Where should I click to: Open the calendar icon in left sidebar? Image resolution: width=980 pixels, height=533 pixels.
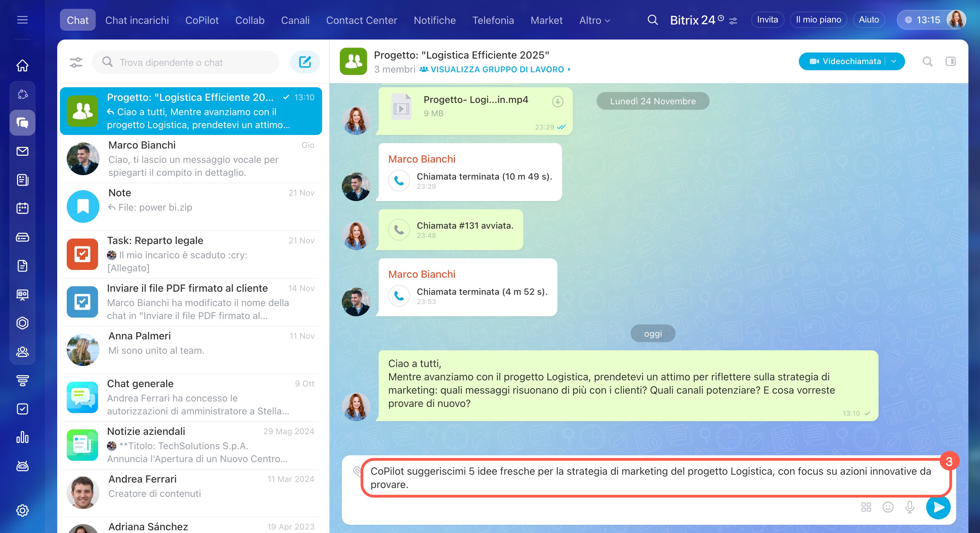[x=22, y=208]
